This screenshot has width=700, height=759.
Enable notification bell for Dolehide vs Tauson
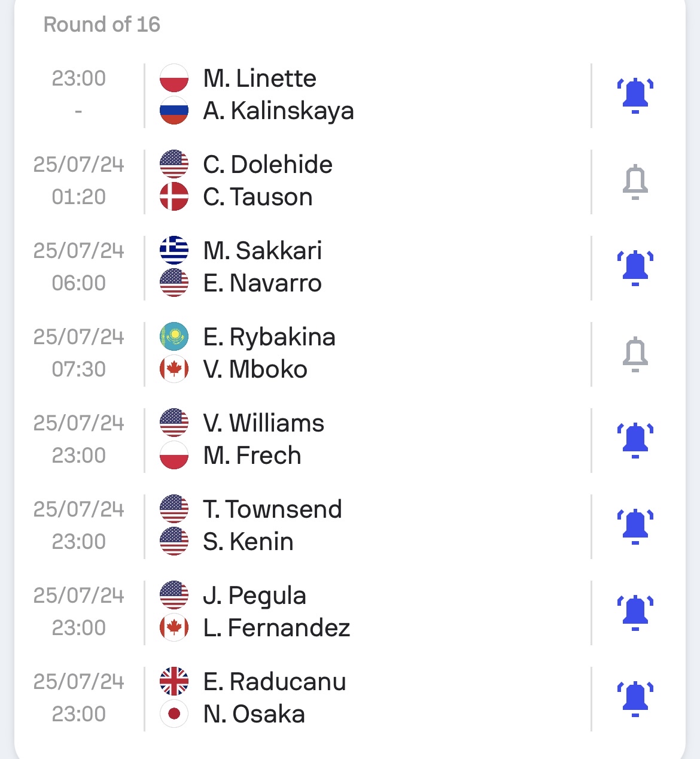click(x=635, y=181)
